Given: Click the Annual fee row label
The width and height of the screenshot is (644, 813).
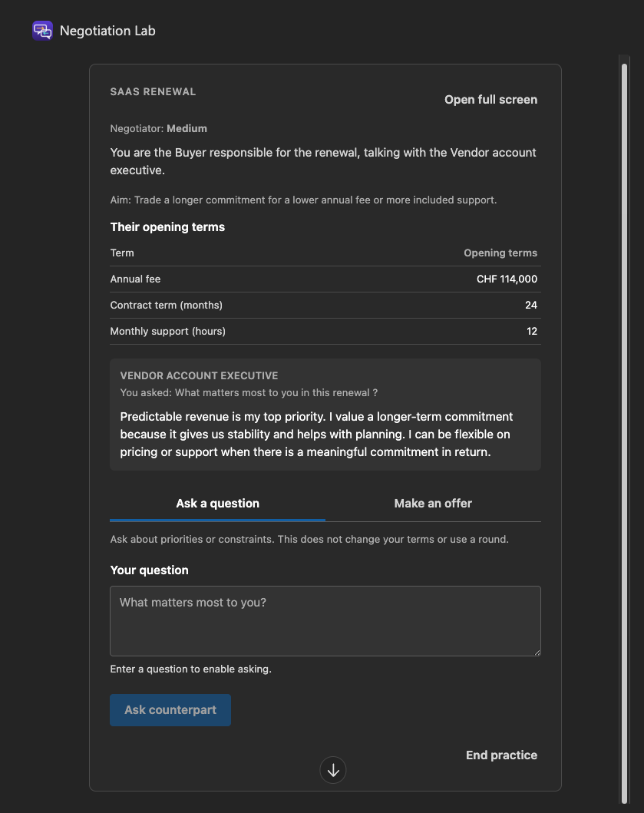Looking at the screenshot, I should 135,279.
